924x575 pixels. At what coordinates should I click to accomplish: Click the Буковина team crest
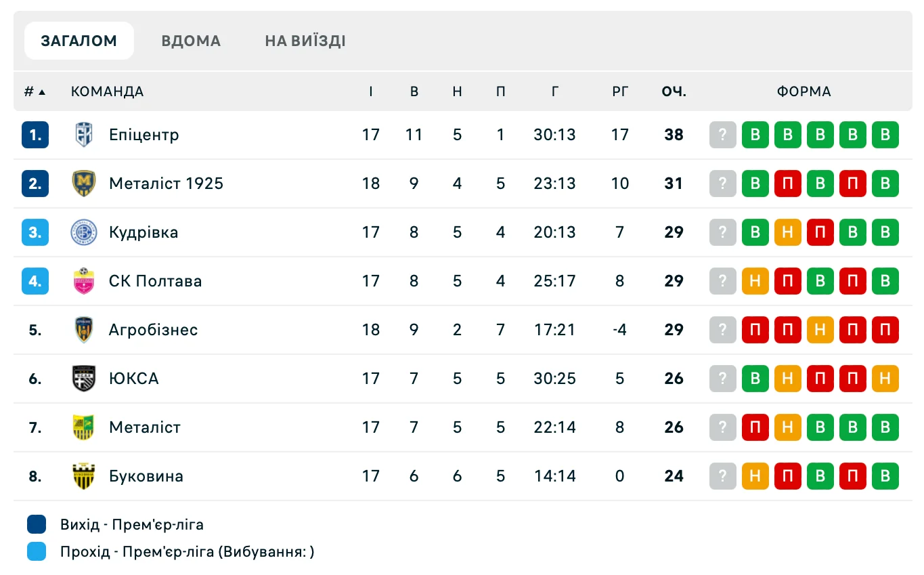pyautogui.click(x=84, y=476)
